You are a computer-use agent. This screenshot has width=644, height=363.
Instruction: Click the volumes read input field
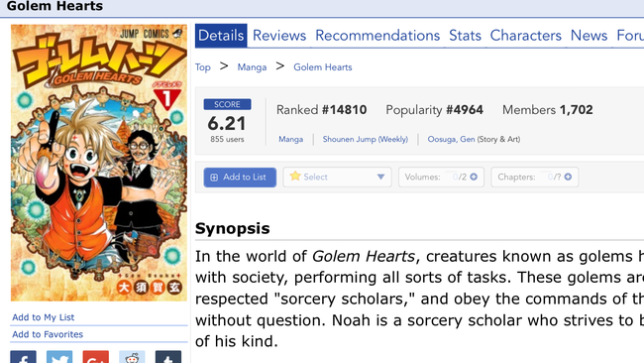(451, 177)
